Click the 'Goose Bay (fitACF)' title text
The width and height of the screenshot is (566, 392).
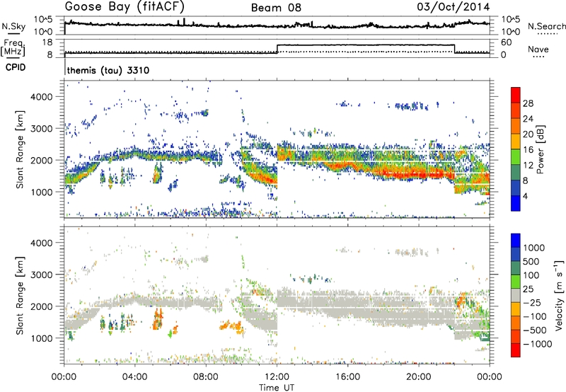tap(125, 6)
